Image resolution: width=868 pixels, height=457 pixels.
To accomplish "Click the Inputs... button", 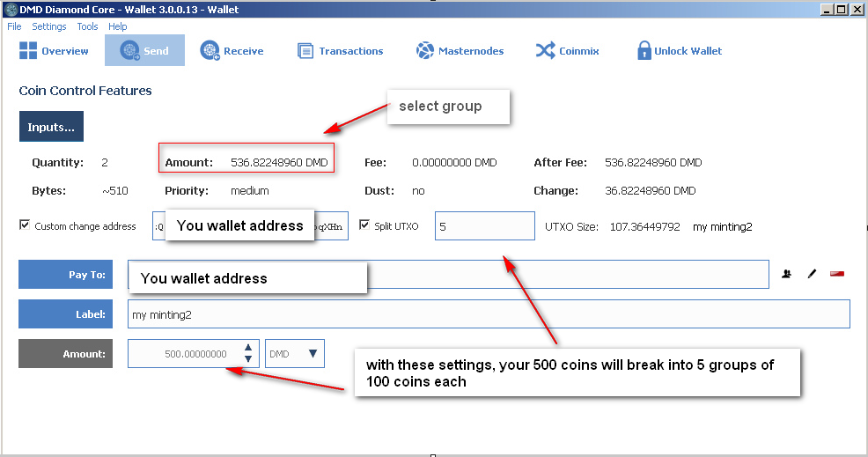I will [x=51, y=126].
